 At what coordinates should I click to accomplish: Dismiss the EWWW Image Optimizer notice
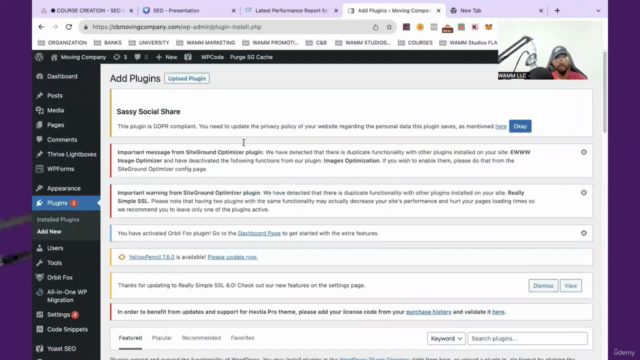584,152
